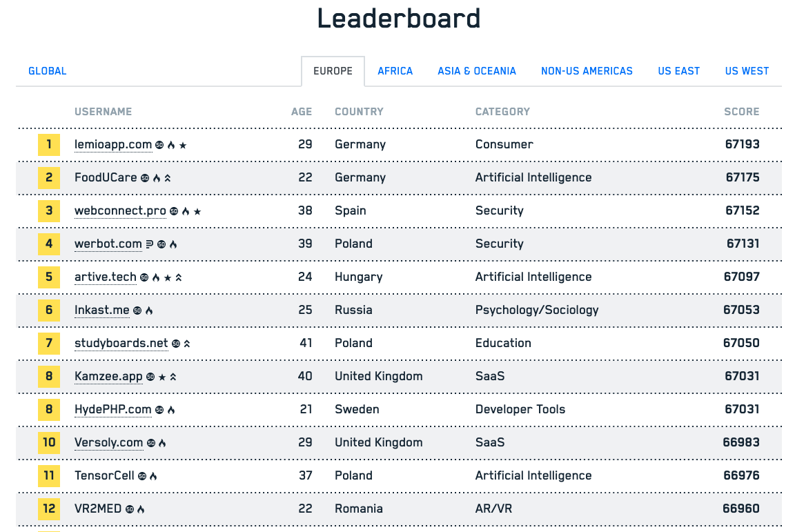Screen dimensions: 795x532
Task: Select the ASIA & OCEANIA tab
Action: pyautogui.click(x=477, y=71)
